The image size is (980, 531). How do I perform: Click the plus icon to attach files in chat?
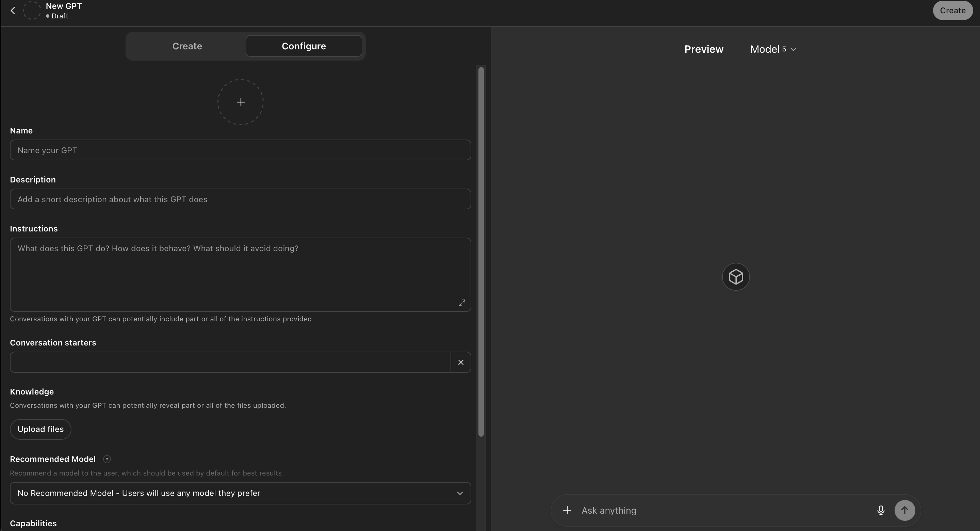tap(567, 510)
